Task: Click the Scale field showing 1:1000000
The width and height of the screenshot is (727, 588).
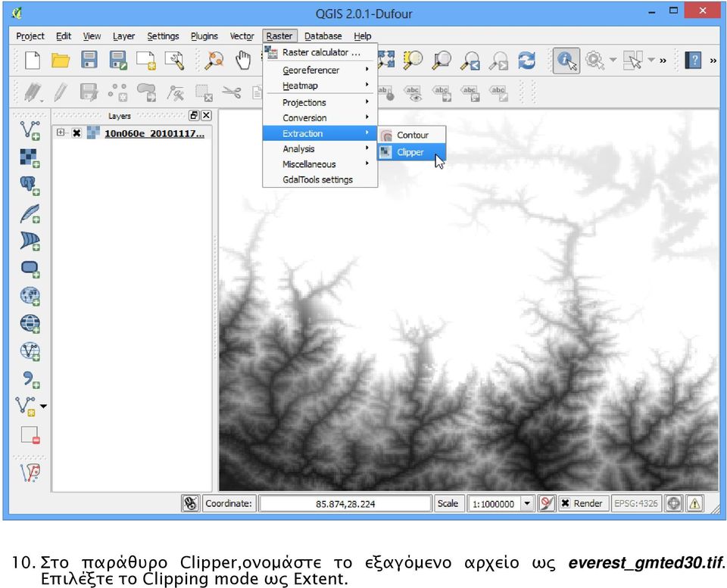Action: click(493, 504)
